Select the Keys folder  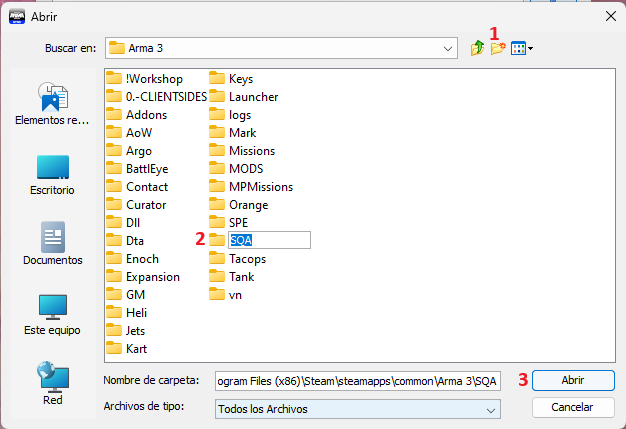coord(231,79)
